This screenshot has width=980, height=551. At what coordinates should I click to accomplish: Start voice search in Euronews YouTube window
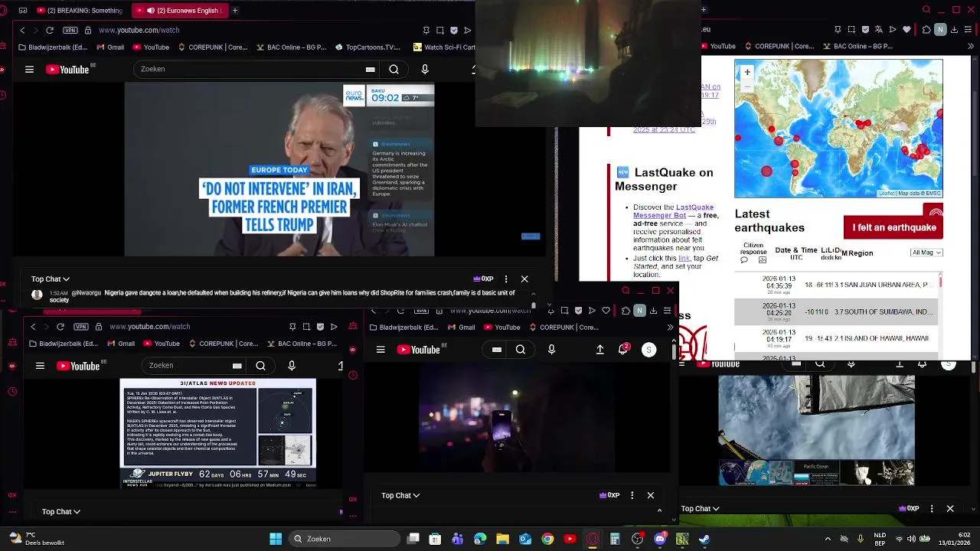point(425,70)
